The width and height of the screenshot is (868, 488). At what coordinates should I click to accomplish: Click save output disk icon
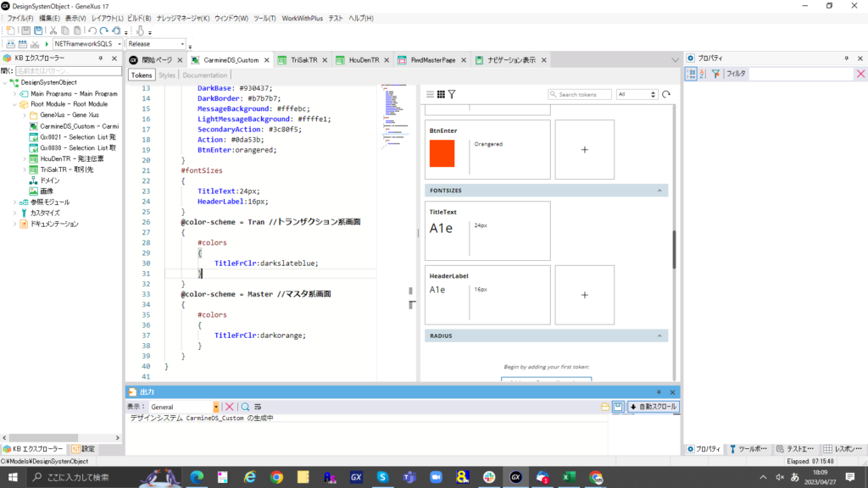618,407
